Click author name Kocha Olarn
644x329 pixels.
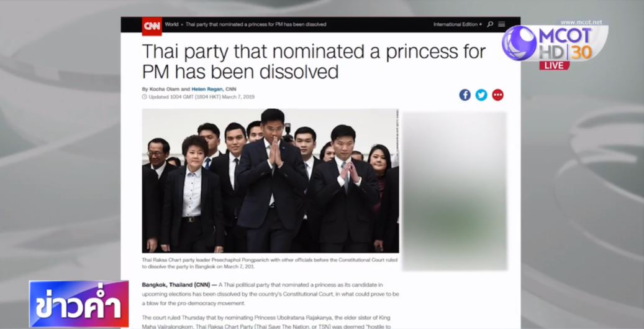click(165, 89)
